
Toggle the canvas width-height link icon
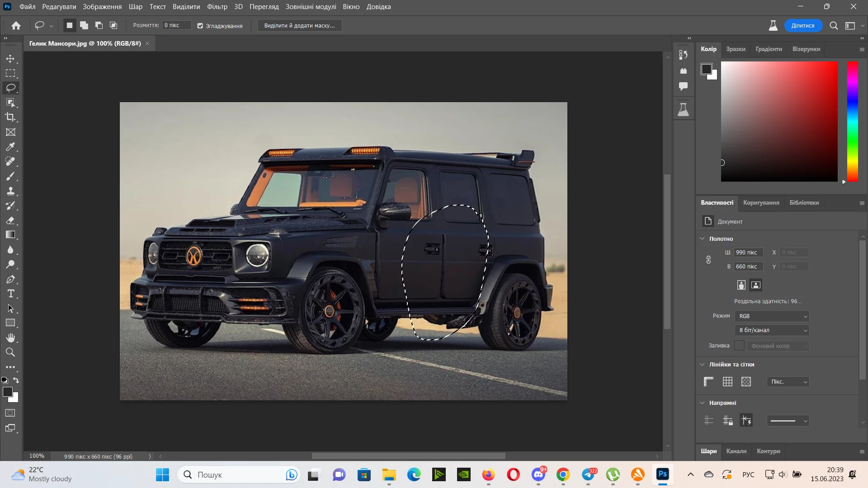708,260
